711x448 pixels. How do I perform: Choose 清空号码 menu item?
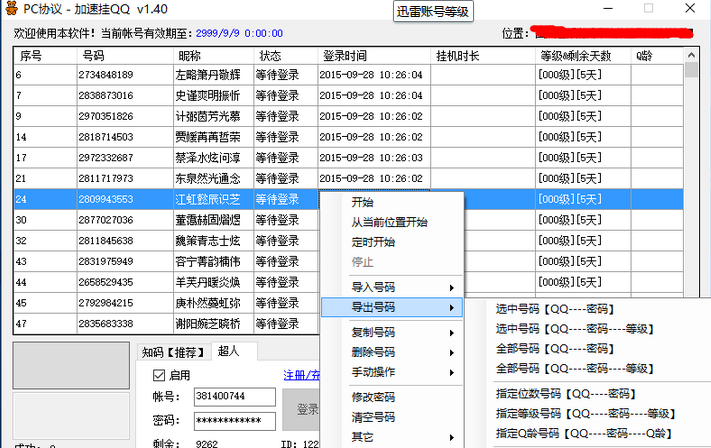[373, 417]
